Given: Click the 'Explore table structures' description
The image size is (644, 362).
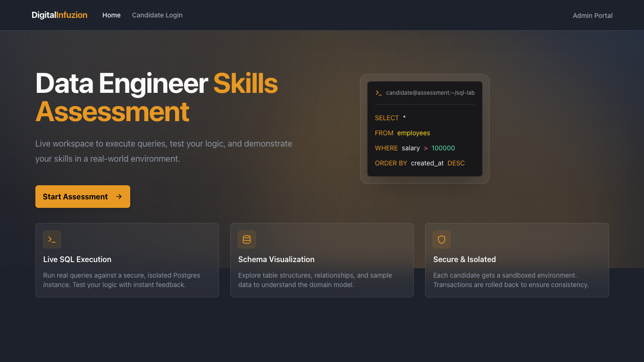Looking at the screenshot, I should (315, 280).
